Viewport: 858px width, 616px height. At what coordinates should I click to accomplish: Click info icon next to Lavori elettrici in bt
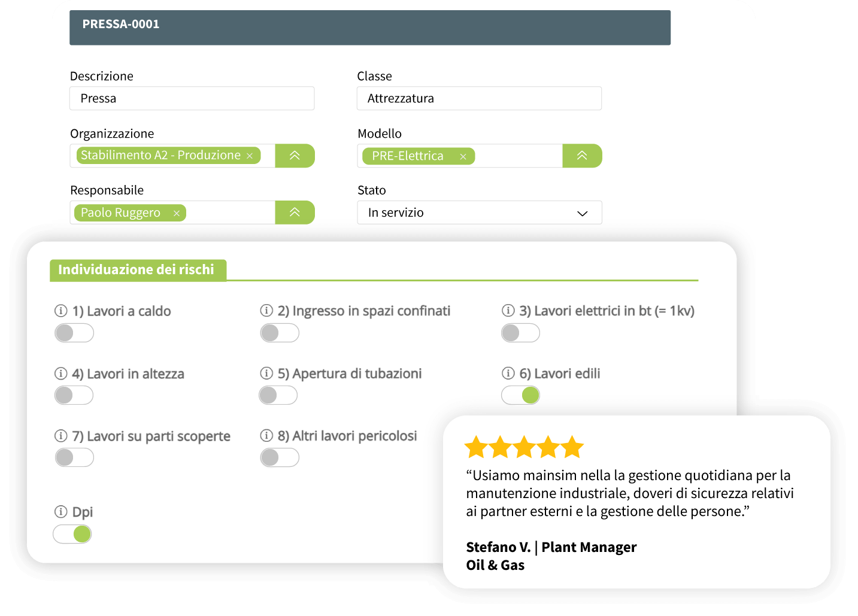(x=508, y=310)
